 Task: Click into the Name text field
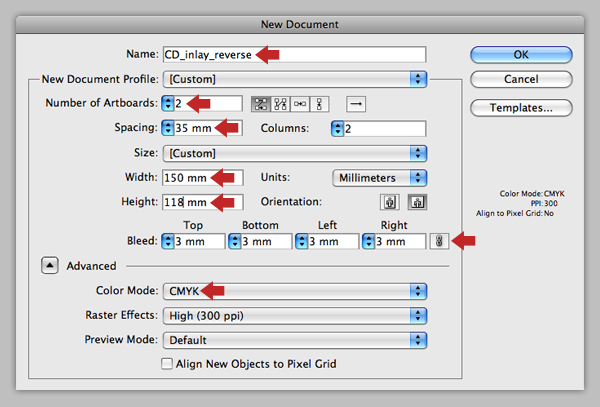pos(294,55)
